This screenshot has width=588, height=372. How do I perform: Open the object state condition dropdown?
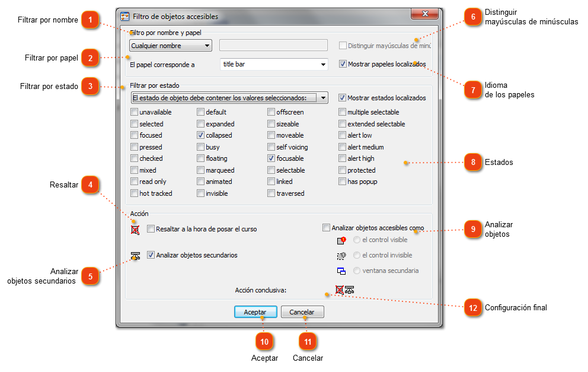click(x=229, y=98)
